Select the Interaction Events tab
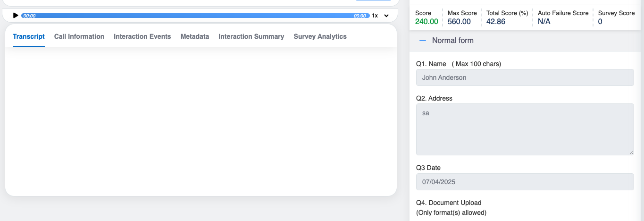This screenshot has width=644, height=221. [x=142, y=36]
